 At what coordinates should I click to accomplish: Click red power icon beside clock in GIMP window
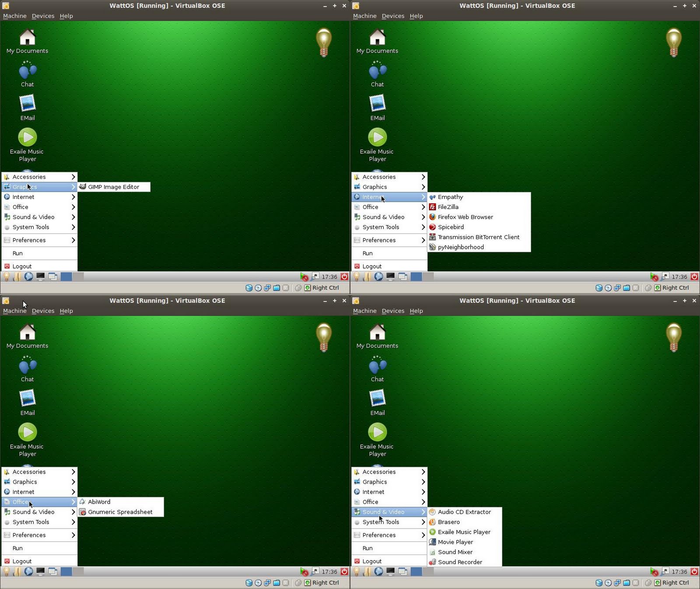344,277
